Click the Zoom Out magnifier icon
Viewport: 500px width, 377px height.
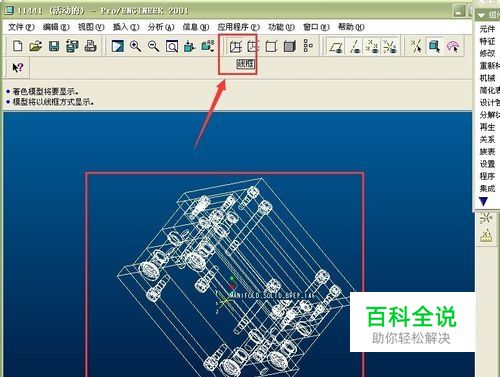154,46
